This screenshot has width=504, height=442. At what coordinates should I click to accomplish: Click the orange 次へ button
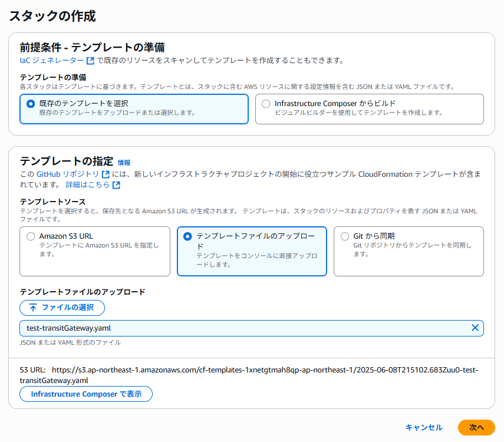pyautogui.click(x=476, y=427)
